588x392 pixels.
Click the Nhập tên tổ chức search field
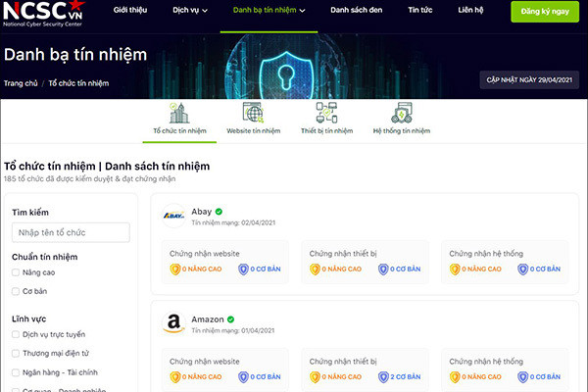[71, 232]
